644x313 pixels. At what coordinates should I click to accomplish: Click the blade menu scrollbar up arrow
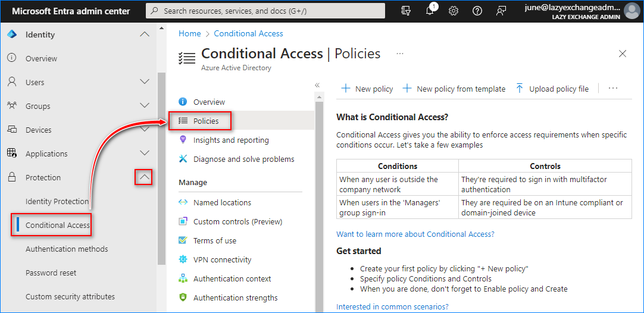click(x=318, y=96)
